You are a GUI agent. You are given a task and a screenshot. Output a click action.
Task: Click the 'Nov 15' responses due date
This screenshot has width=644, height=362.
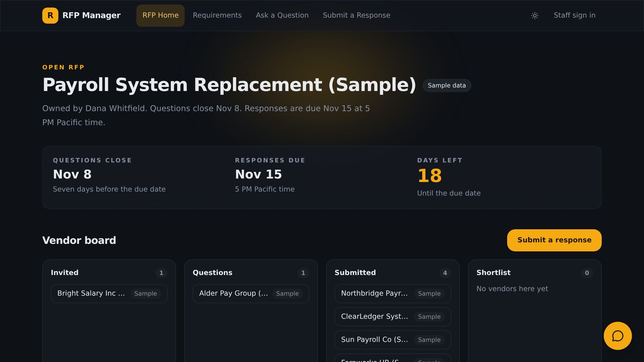click(258, 174)
